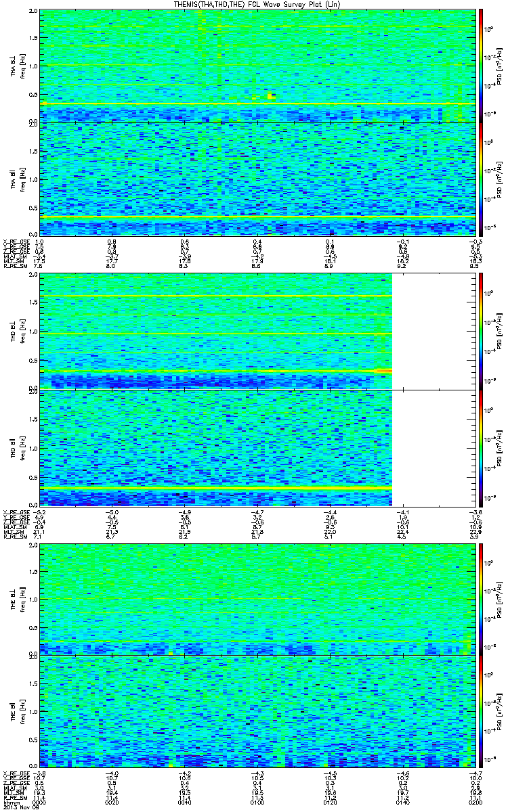The image size is (508, 812).
Task: Select the color bar beside the upper THE panel
Action: click(x=481, y=599)
